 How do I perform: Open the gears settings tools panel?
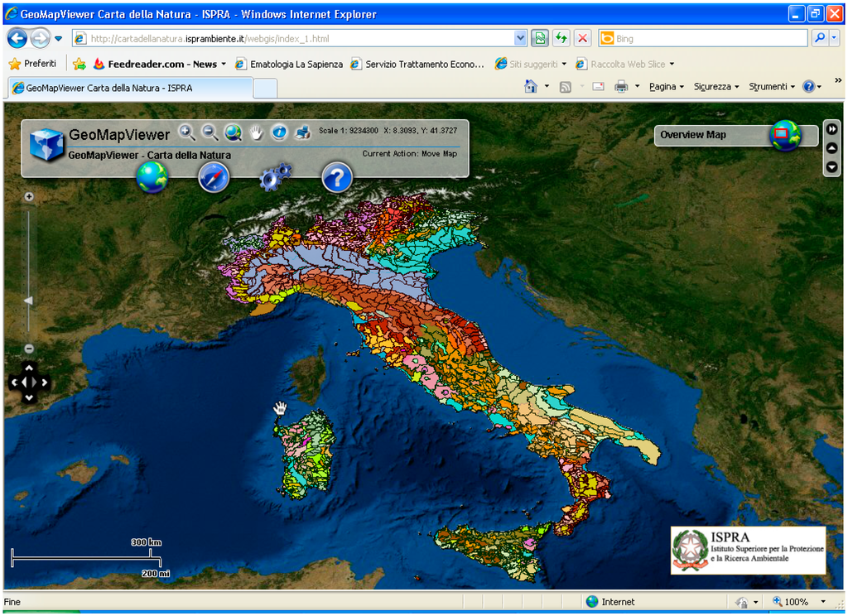click(275, 176)
